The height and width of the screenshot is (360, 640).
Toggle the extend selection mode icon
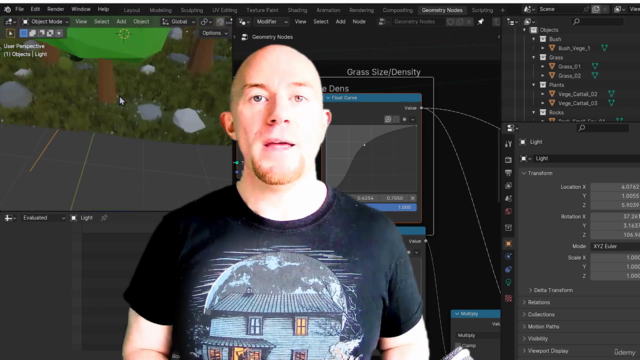(33, 33)
